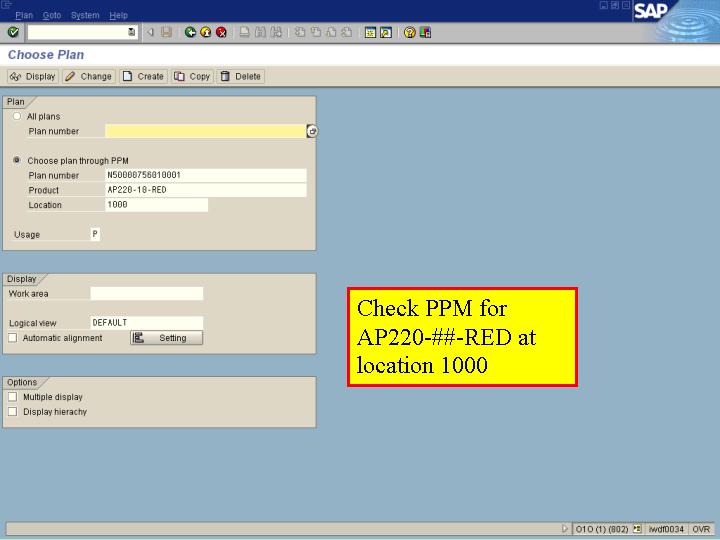
Task: Click the Logical view field DEFAULT
Action: [146, 323]
